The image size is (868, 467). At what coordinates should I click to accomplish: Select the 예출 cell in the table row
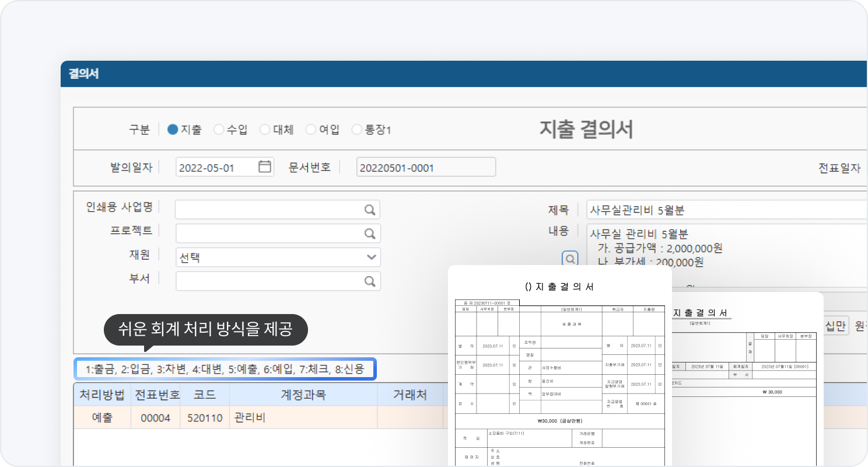tap(102, 418)
